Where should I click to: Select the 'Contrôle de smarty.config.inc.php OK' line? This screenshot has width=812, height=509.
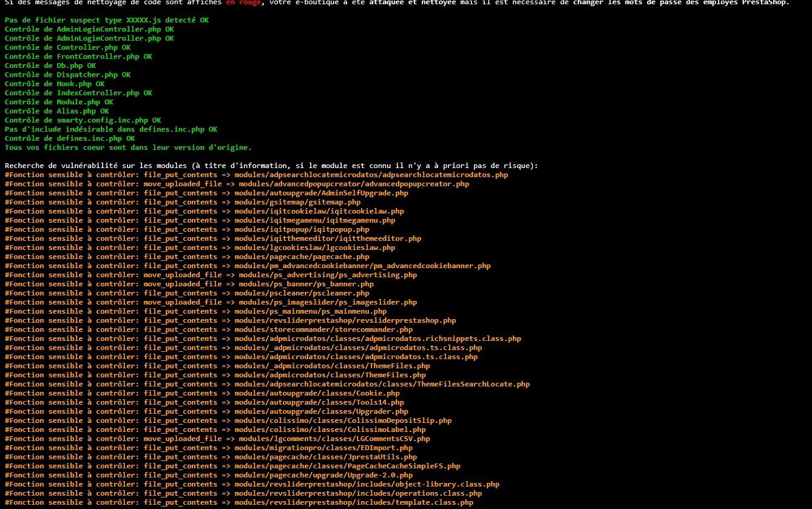(83, 120)
